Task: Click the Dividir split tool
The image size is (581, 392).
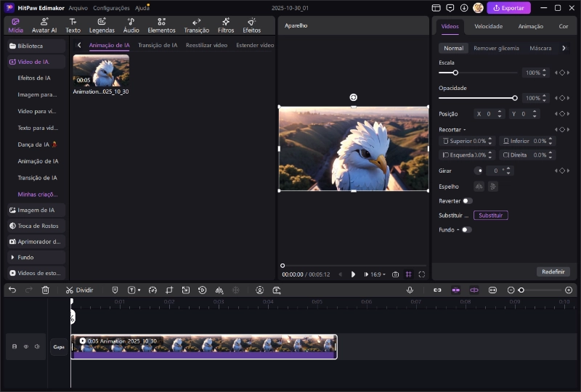Action: [79, 290]
